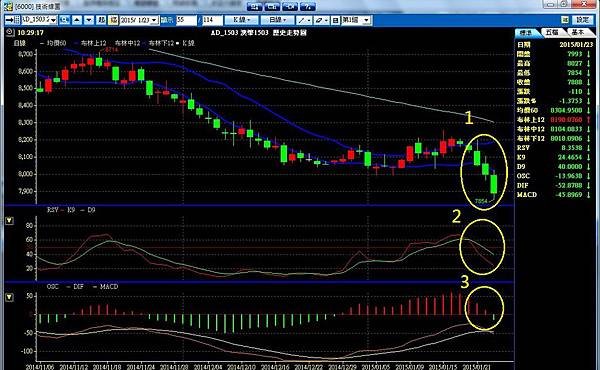The width and height of the screenshot is (600, 370).
Task: Click the DIF legend label in MACD panel
Action: point(78,286)
